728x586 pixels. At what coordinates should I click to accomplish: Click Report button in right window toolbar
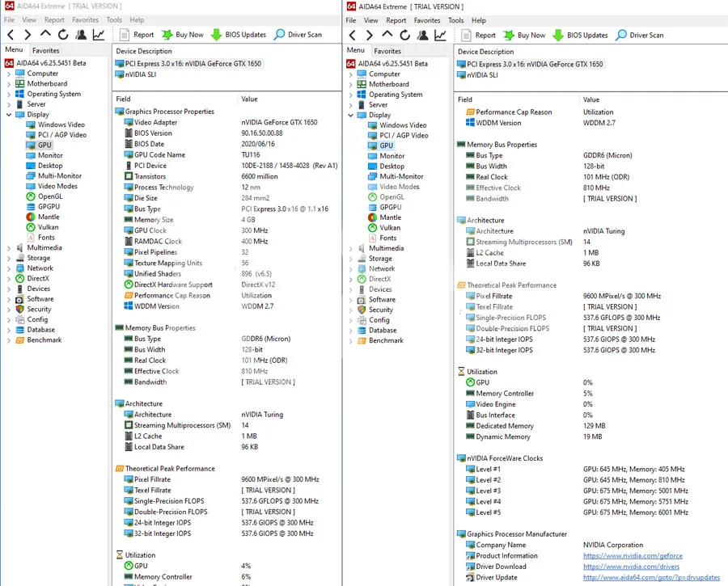(478, 35)
